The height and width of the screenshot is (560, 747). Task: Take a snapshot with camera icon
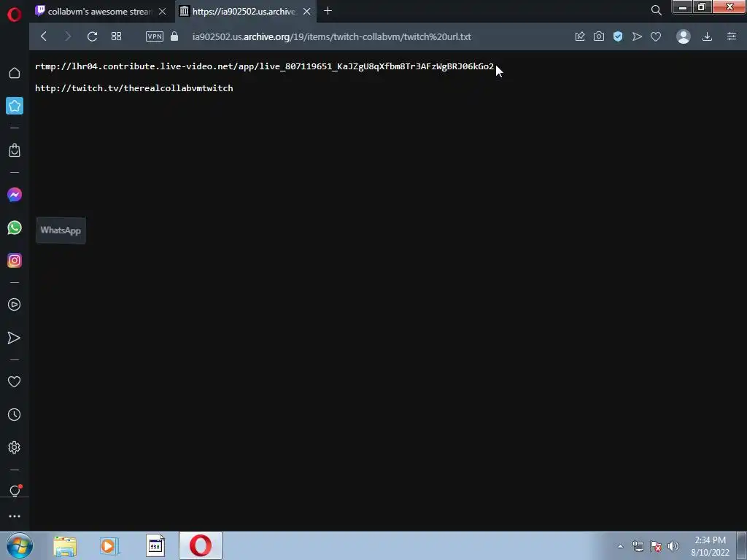pos(599,36)
